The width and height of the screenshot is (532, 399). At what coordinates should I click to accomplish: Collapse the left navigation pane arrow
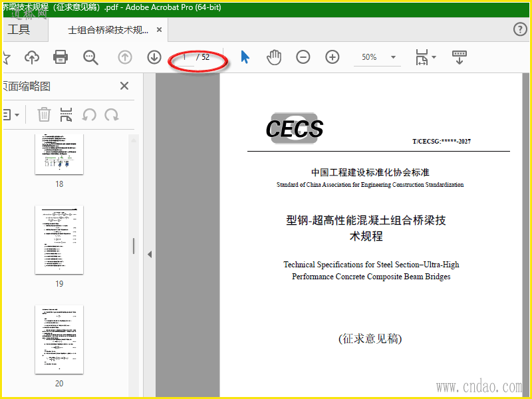tap(150, 254)
